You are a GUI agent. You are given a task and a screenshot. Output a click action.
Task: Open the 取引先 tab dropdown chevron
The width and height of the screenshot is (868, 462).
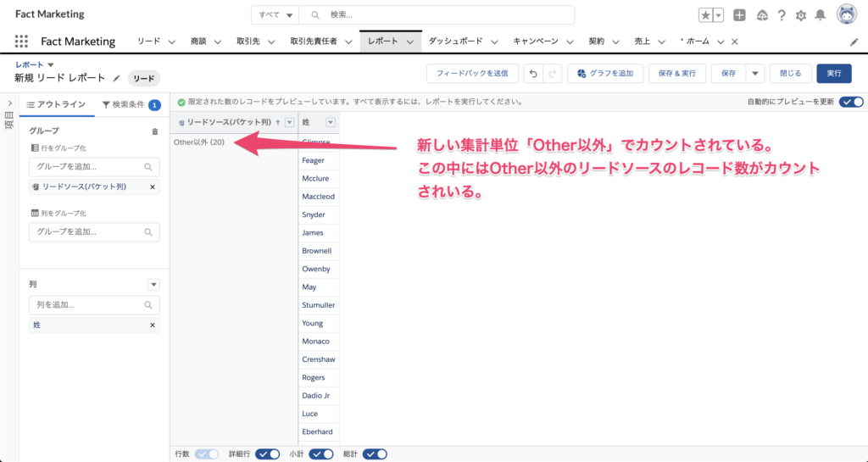(271, 42)
